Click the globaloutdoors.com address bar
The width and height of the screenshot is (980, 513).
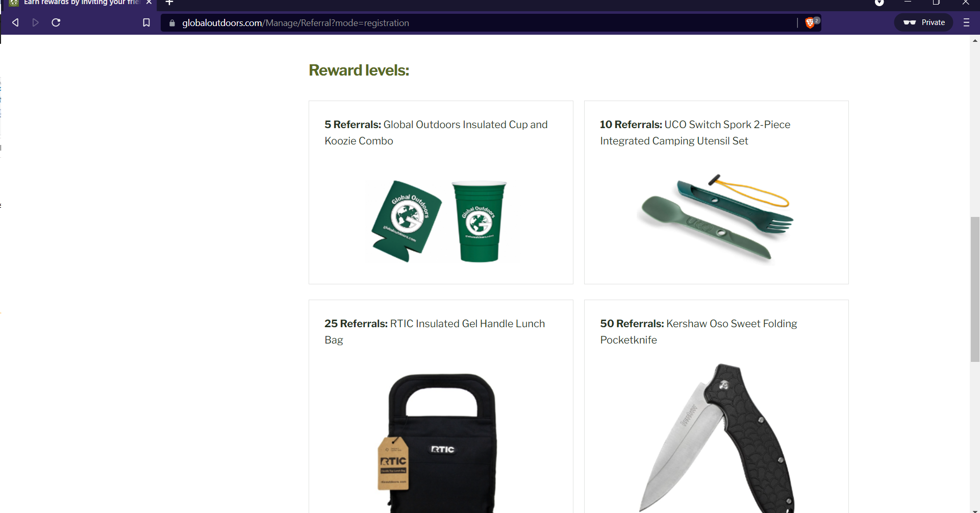pyautogui.click(x=480, y=23)
